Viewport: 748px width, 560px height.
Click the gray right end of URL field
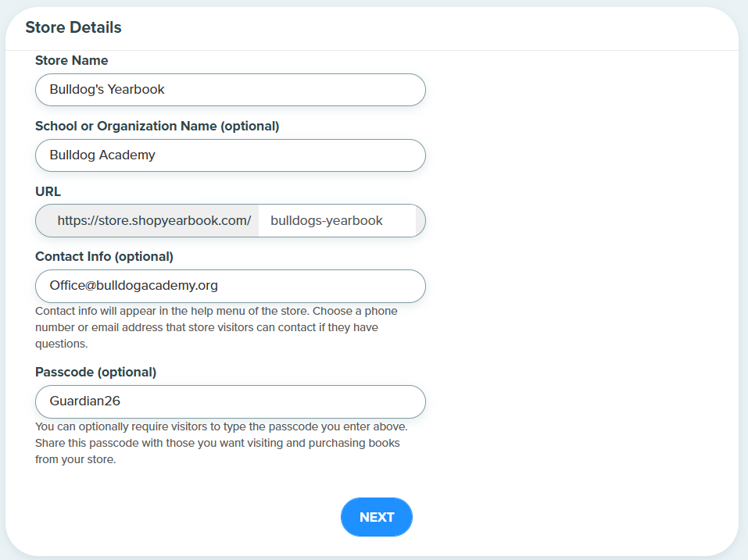[421, 221]
